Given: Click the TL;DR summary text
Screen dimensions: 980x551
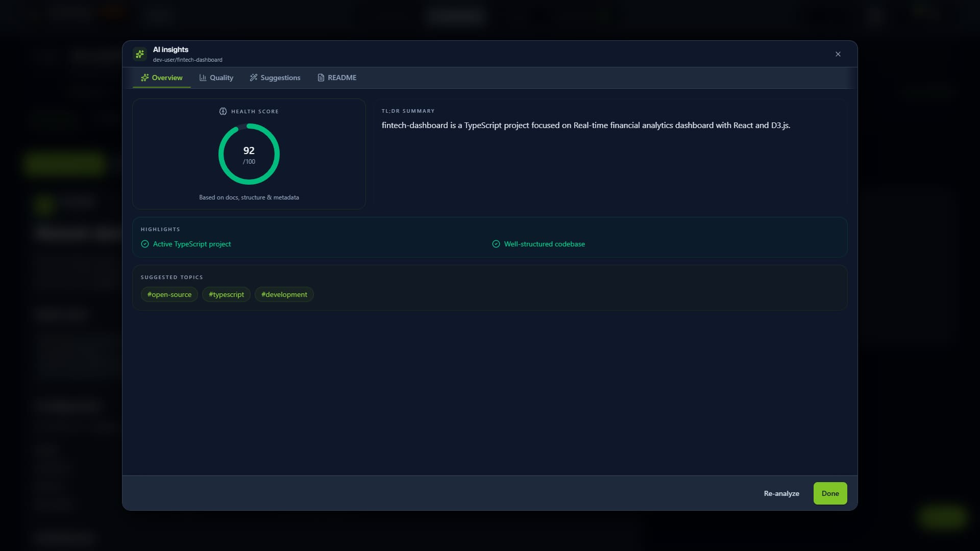Looking at the screenshot, I should (x=586, y=125).
